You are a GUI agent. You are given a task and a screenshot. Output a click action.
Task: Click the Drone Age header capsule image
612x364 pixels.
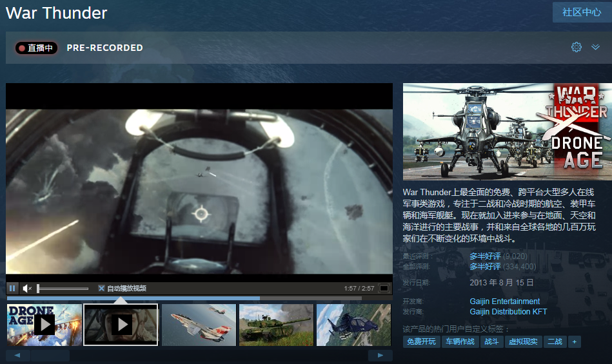(x=508, y=131)
